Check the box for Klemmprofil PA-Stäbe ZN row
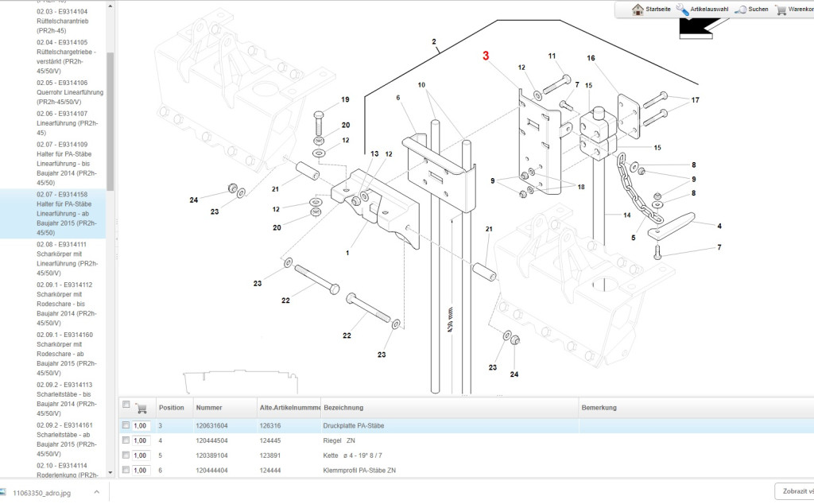 [126, 470]
